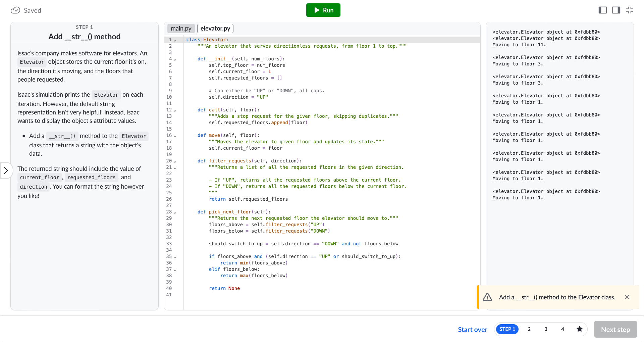This screenshot has height=343, width=644.
Task: Click the Start over link
Action: point(472,330)
